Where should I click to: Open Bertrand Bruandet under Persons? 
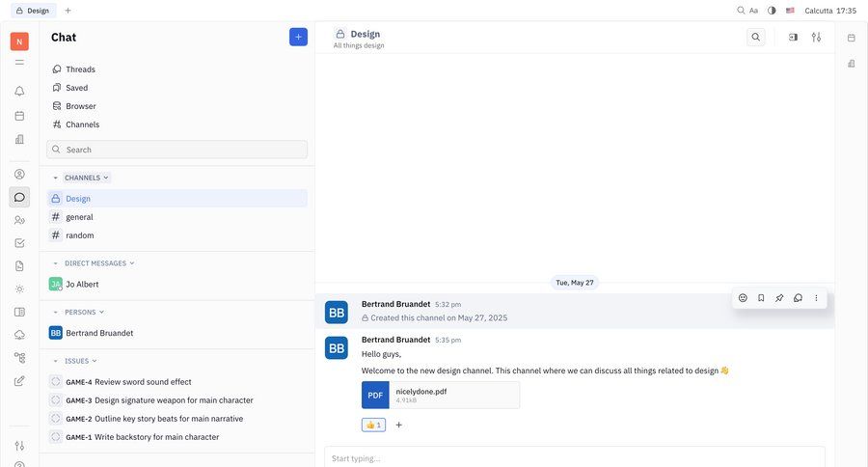[x=177, y=333]
